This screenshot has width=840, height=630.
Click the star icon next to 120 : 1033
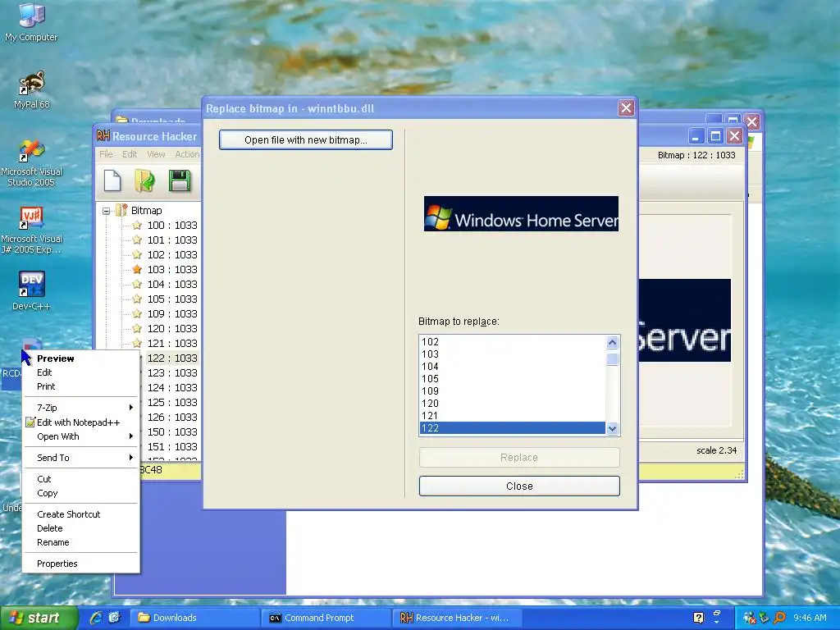(137, 328)
